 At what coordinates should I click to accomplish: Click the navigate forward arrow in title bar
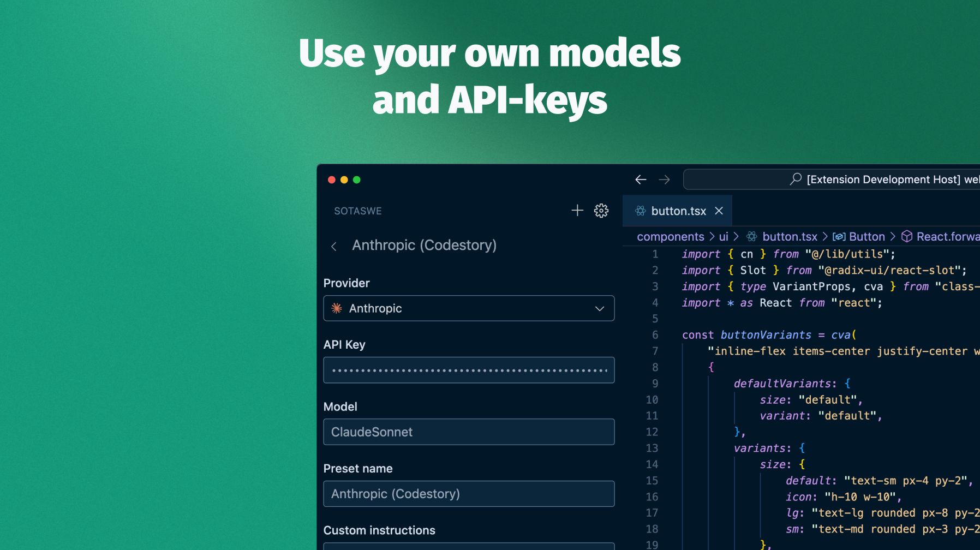tap(664, 180)
